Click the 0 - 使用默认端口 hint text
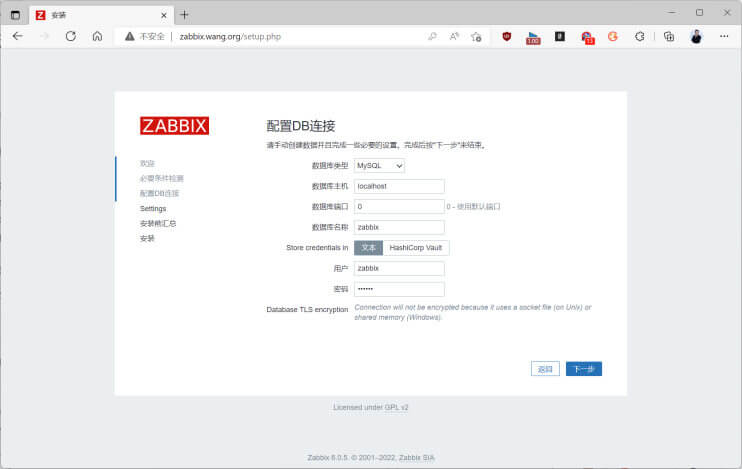742x469 pixels. click(x=473, y=206)
